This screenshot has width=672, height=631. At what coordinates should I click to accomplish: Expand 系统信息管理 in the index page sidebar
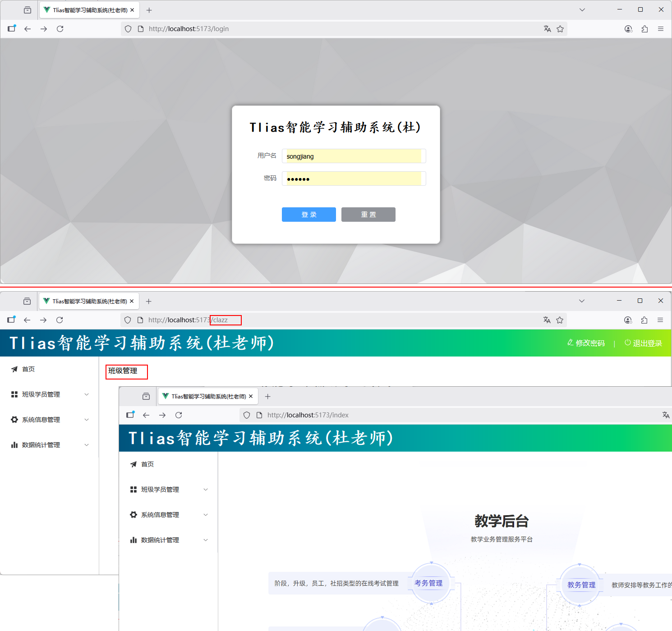pos(169,515)
